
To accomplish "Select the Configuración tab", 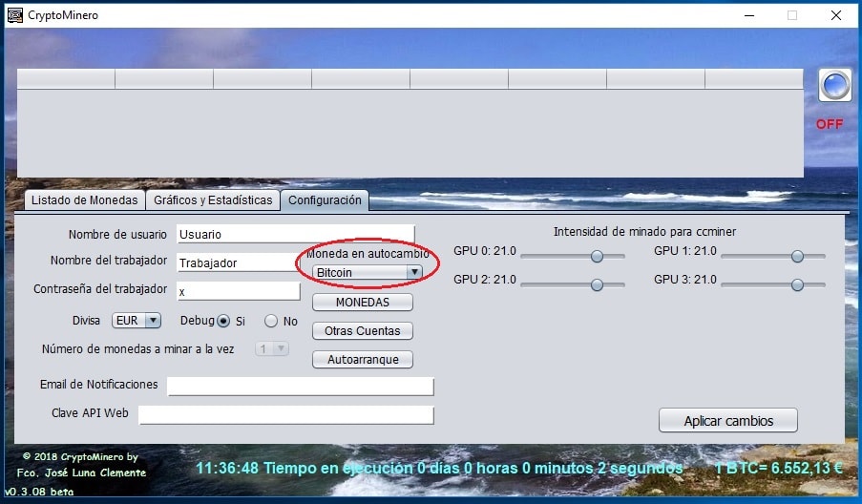I will [x=325, y=200].
